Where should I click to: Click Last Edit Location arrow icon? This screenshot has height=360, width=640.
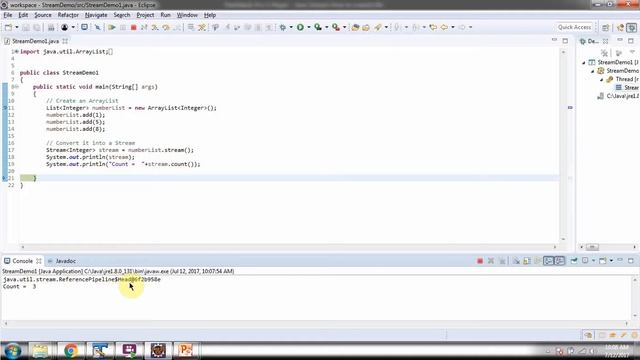[433, 27]
